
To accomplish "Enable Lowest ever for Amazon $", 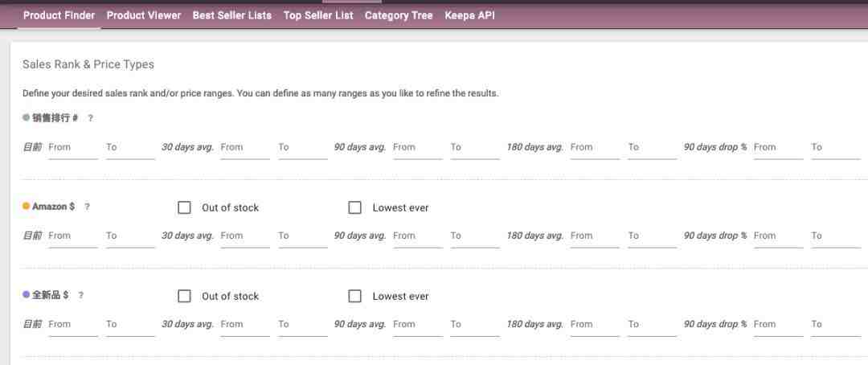I will (x=355, y=207).
